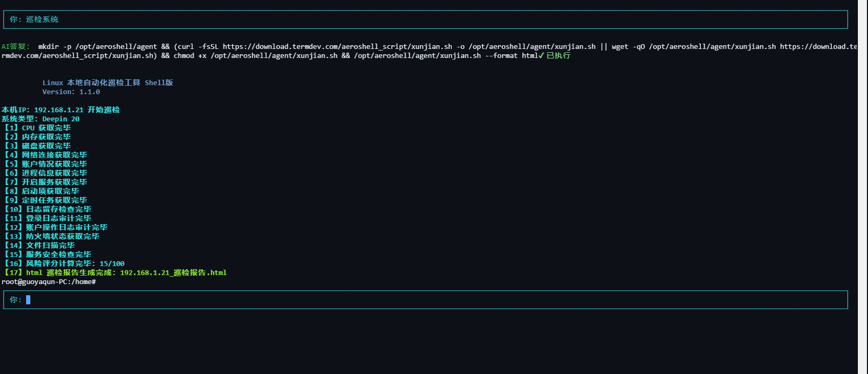Click the '【13】防火墙状态获取完毕' line

point(51,236)
